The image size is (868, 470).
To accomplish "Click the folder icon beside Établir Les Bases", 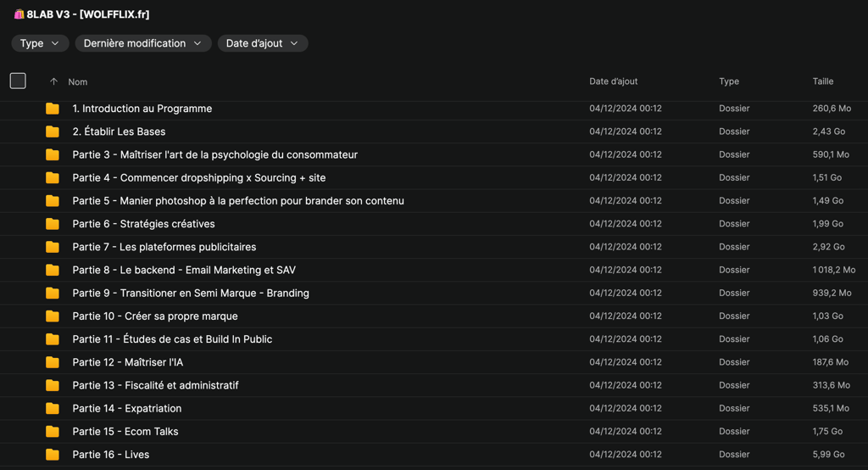I will [x=53, y=131].
